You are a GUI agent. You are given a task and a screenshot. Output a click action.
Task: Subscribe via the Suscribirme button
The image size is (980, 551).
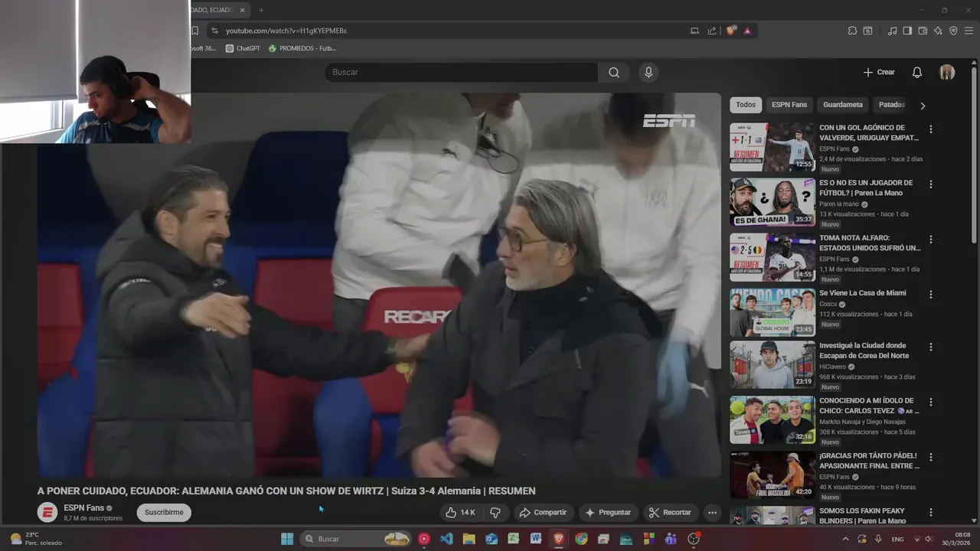point(164,513)
